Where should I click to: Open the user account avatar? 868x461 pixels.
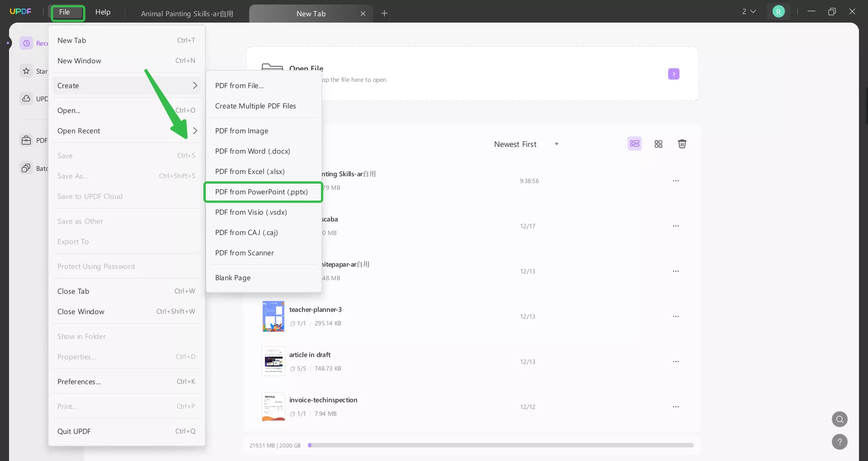click(x=778, y=12)
